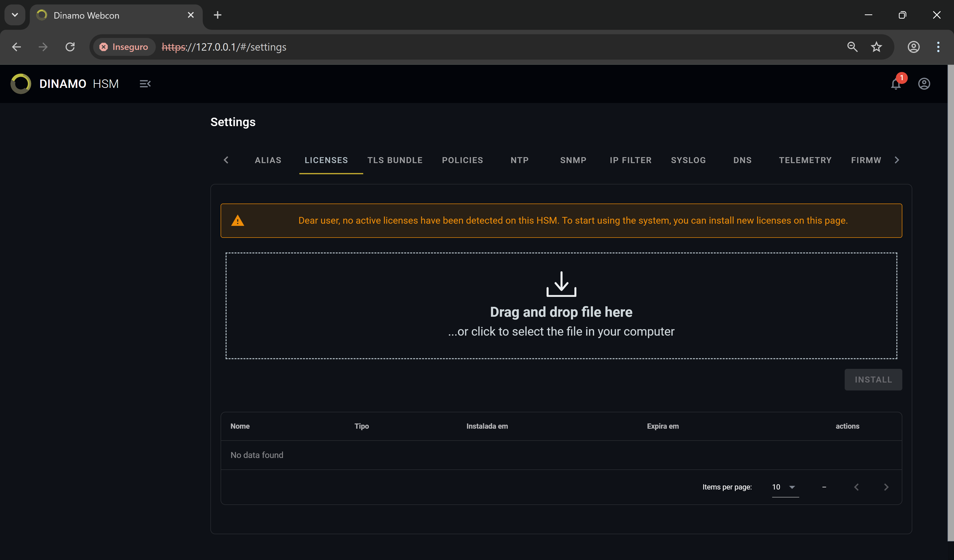954x560 pixels.
Task: Go to next page of licenses table
Action: click(886, 487)
